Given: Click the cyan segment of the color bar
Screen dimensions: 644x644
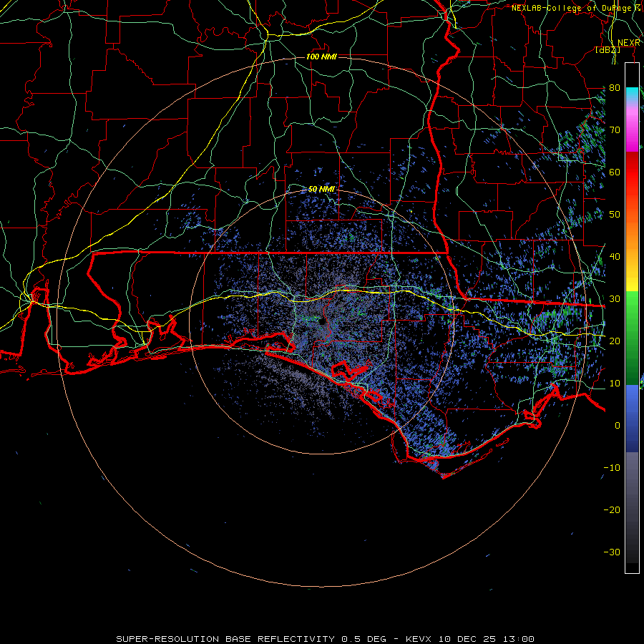Looking at the screenshot, I should 632,94.
